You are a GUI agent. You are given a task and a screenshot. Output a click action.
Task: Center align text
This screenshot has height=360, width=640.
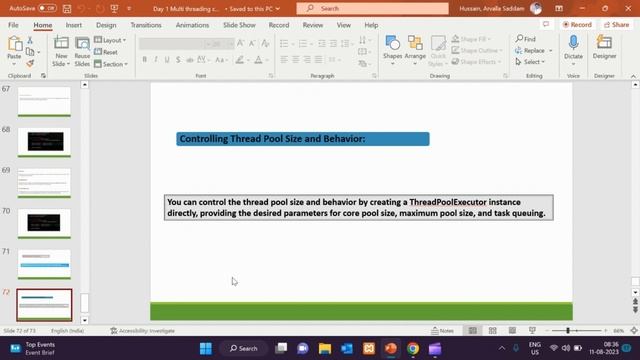tap(296, 60)
